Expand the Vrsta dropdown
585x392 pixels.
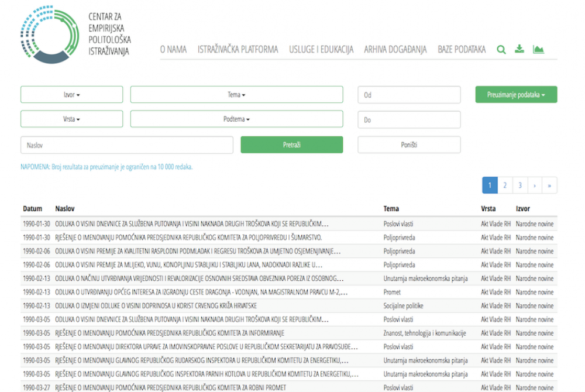71,119
